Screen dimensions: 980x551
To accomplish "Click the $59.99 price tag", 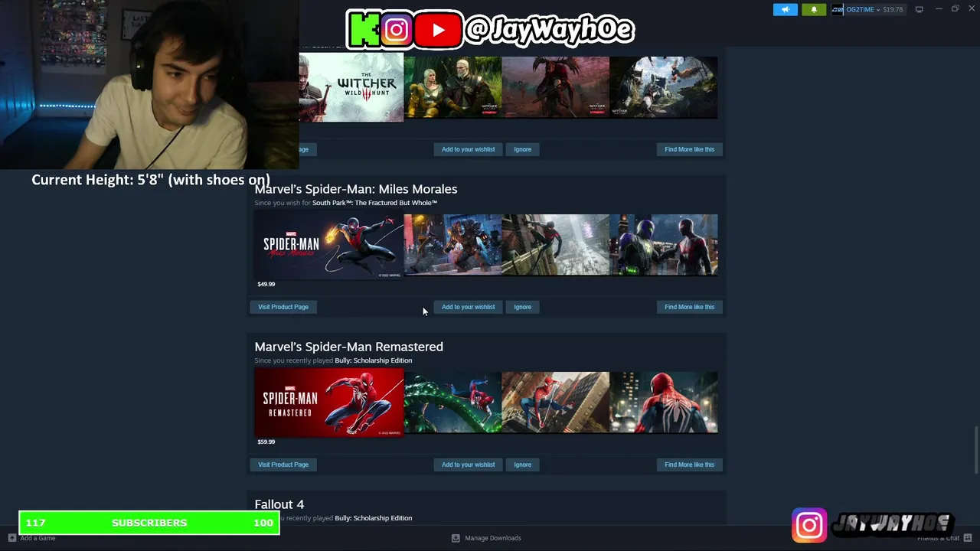I will 266,442.
